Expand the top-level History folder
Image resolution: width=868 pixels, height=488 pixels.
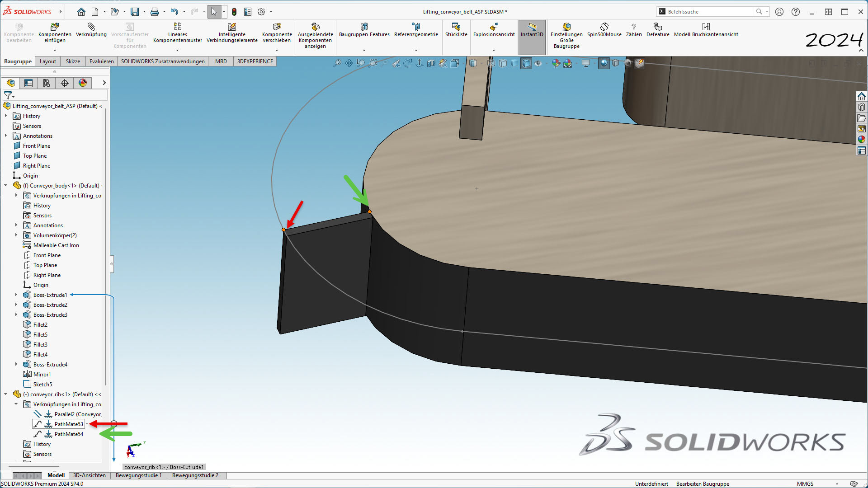click(x=6, y=116)
